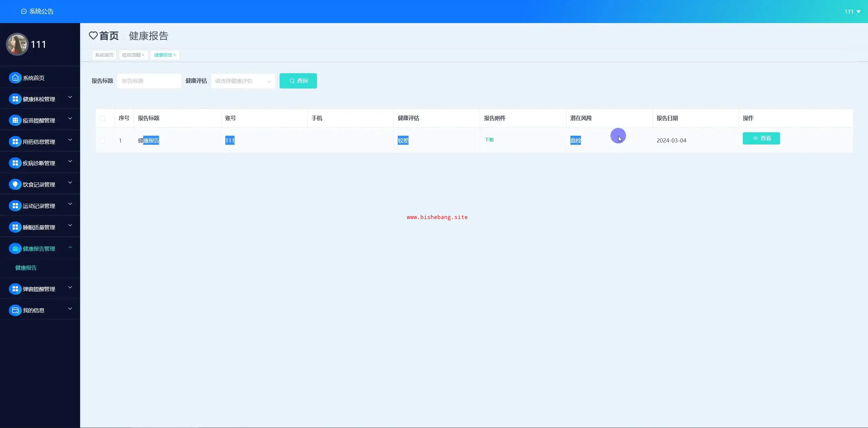Click the 我的信息 wallet icon
Image resolution: width=868 pixels, height=428 pixels.
coord(15,310)
